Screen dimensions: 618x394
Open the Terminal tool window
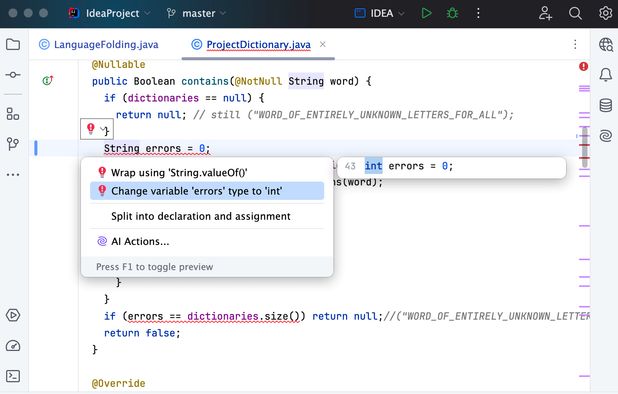tap(13, 376)
